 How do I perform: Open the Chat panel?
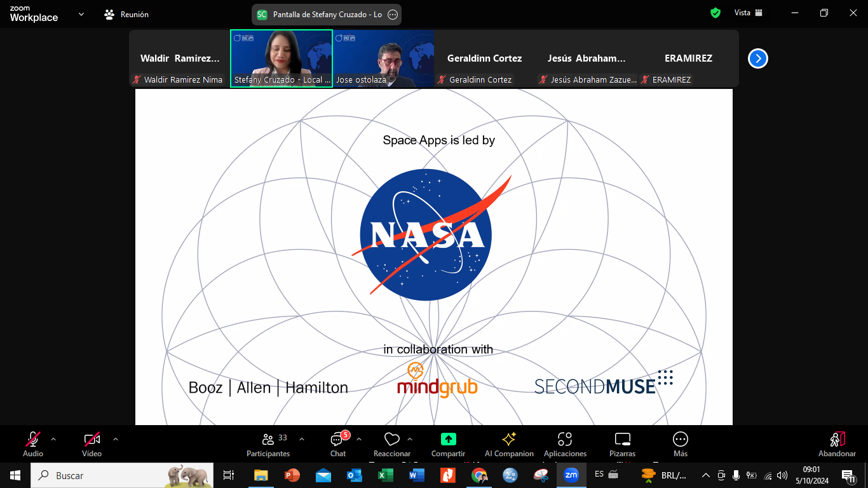pos(338,444)
